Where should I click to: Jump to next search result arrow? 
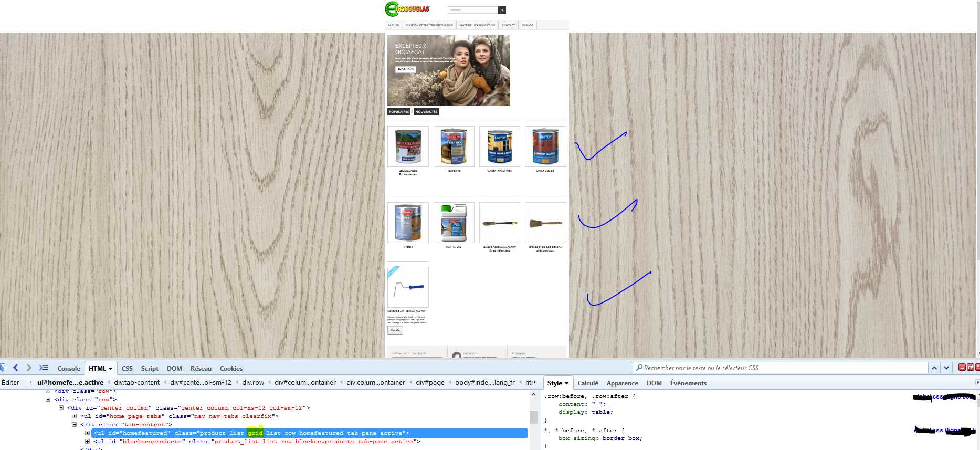pos(946,368)
